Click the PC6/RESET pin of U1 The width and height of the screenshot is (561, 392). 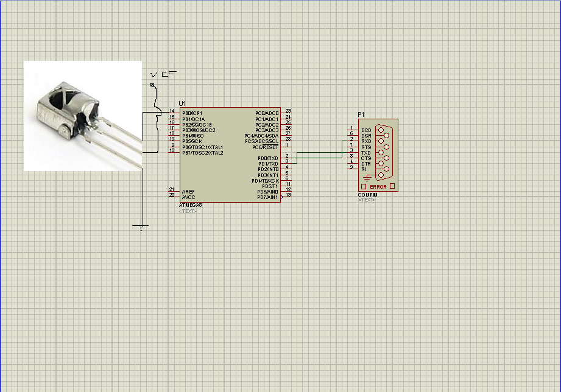(x=266, y=147)
